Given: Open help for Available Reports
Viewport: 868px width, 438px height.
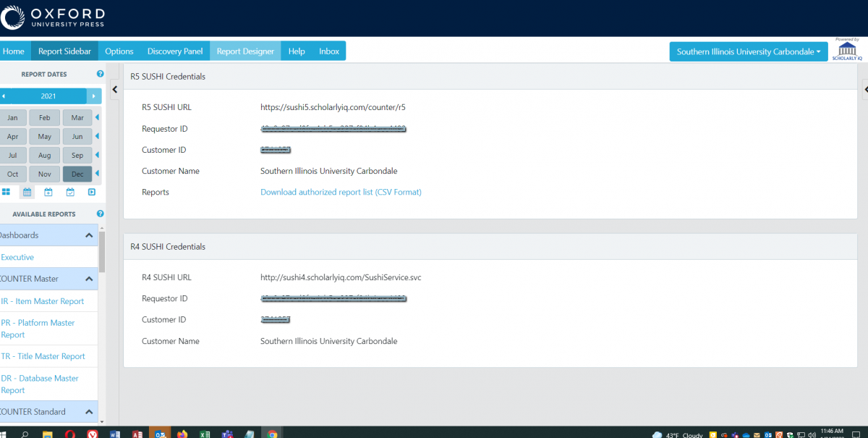Looking at the screenshot, I should (100, 214).
